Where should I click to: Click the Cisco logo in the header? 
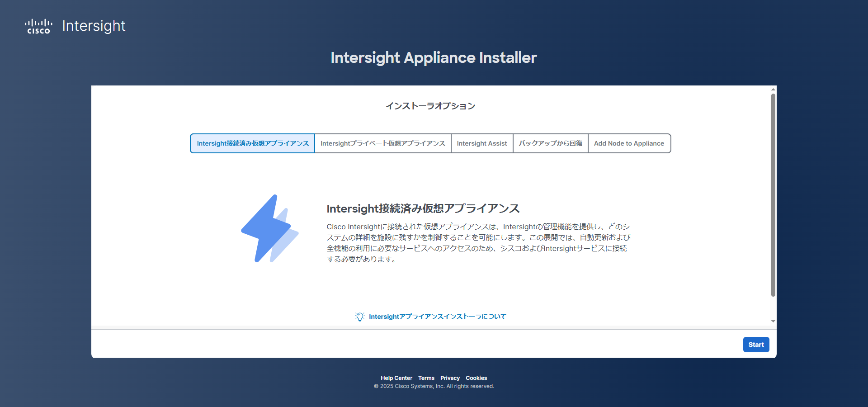coord(38,26)
